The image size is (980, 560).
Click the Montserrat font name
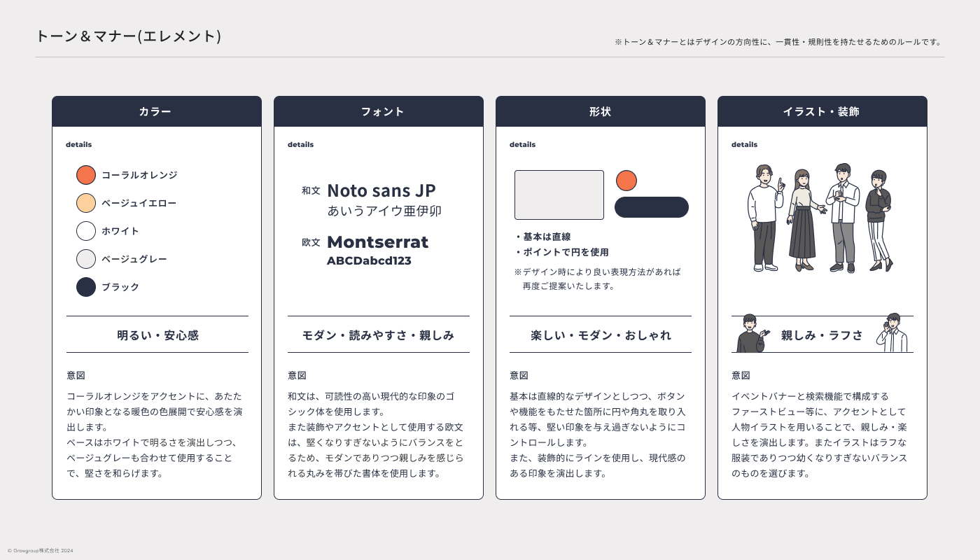coord(378,242)
